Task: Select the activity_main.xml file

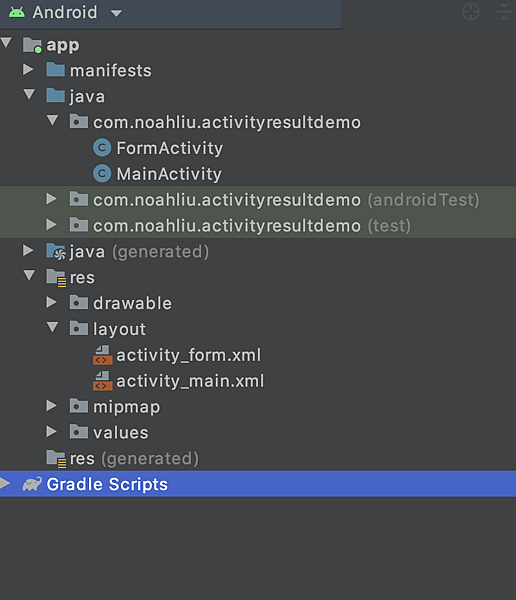Action: tap(190, 381)
